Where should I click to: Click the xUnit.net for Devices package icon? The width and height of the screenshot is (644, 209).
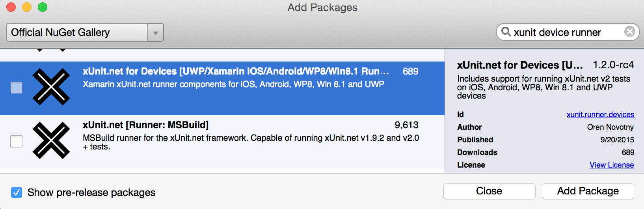coord(51,87)
